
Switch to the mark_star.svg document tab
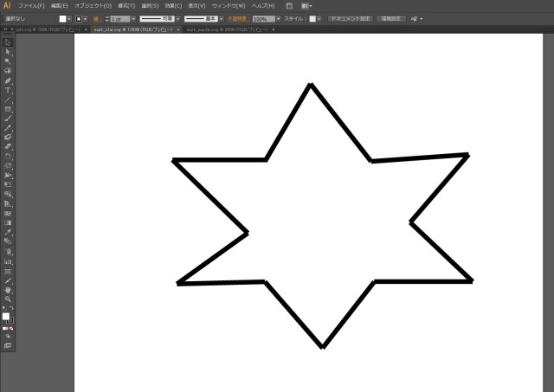130,29
